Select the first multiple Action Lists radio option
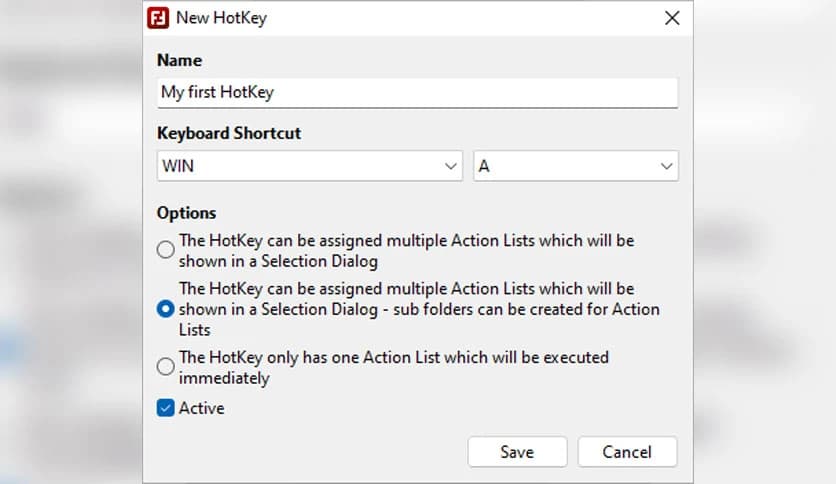836x484 pixels. point(166,250)
